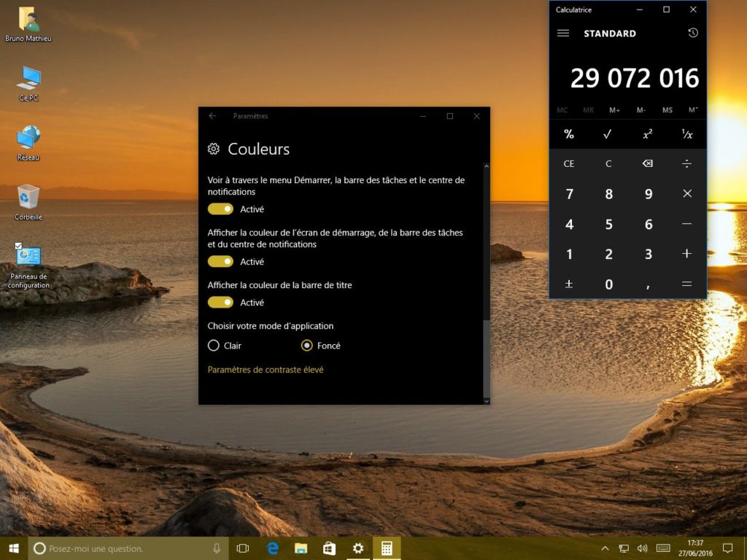Expand hidden icons in the system tray
747x560 pixels.
pyautogui.click(x=605, y=548)
